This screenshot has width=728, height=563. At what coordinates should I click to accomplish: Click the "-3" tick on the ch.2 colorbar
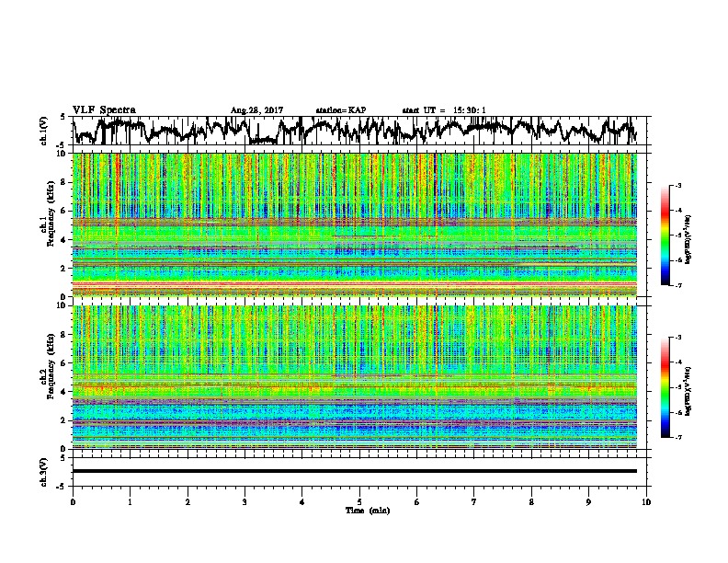678,338
